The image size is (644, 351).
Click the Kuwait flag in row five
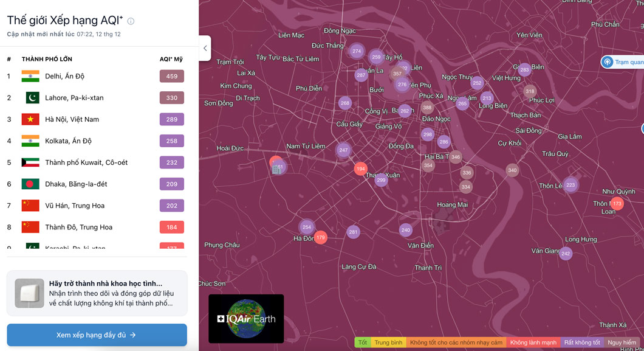(x=30, y=162)
